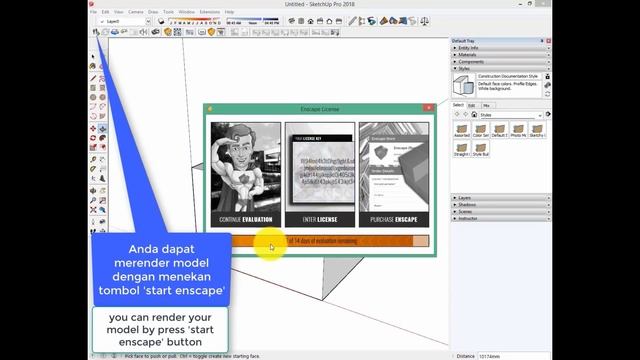Viewport: 640px width, 360px height.
Task: Click the balance scale toolbar icon
Action: (424, 21)
